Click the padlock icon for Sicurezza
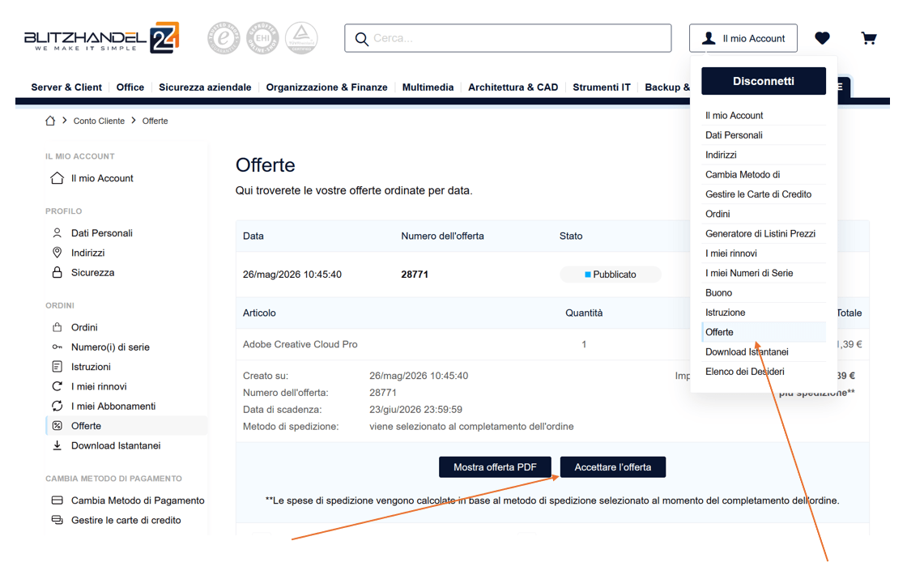This screenshot has height=579, width=924. pyautogui.click(x=57, y=272)
